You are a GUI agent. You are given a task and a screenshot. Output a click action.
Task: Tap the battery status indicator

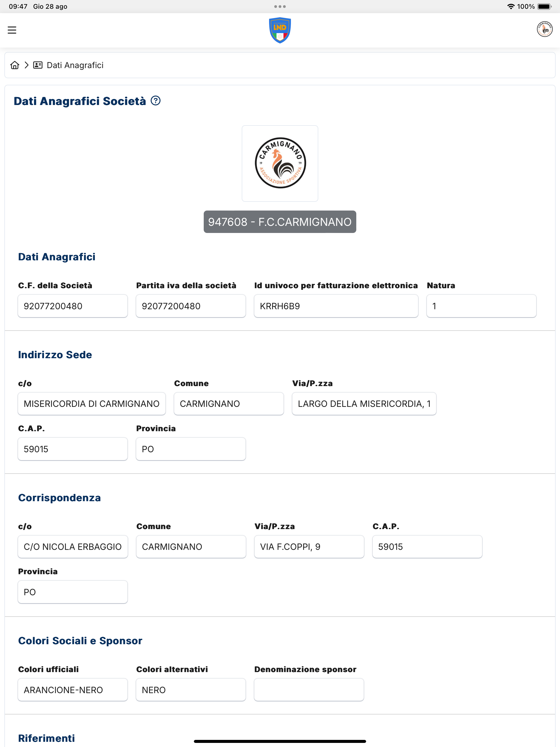tap(544, 6)
